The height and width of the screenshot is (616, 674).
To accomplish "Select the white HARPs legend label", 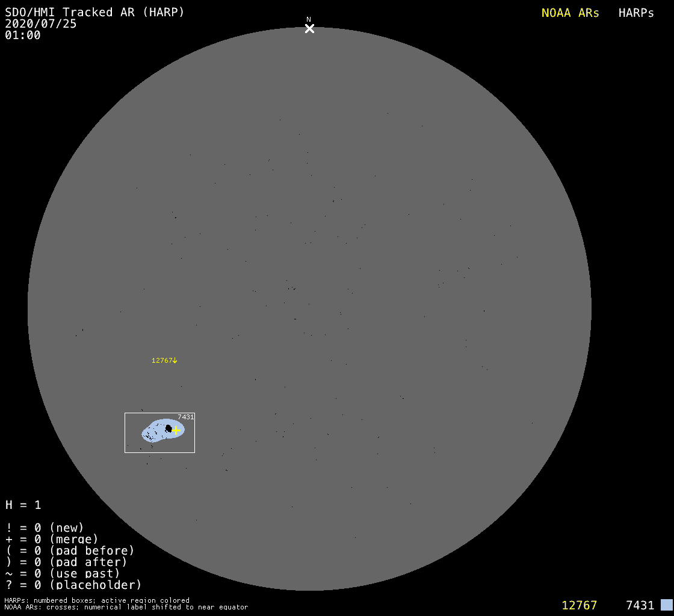I will 636,13.
